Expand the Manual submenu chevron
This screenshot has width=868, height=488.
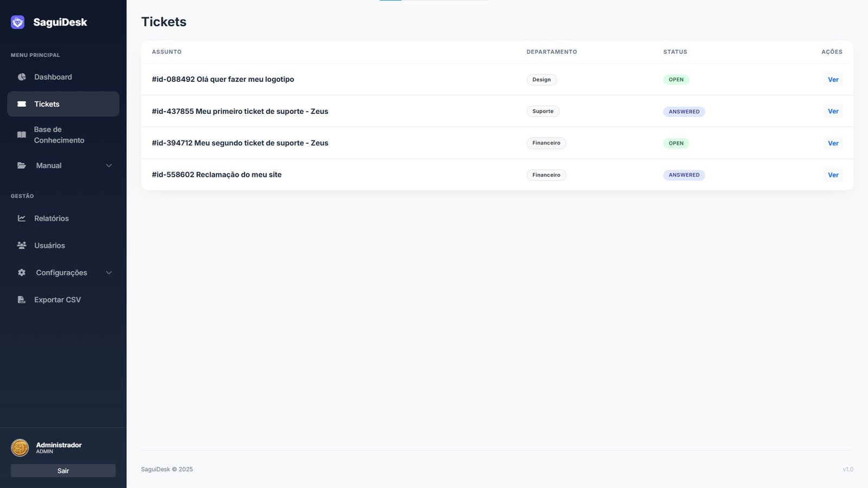point(108,165)
